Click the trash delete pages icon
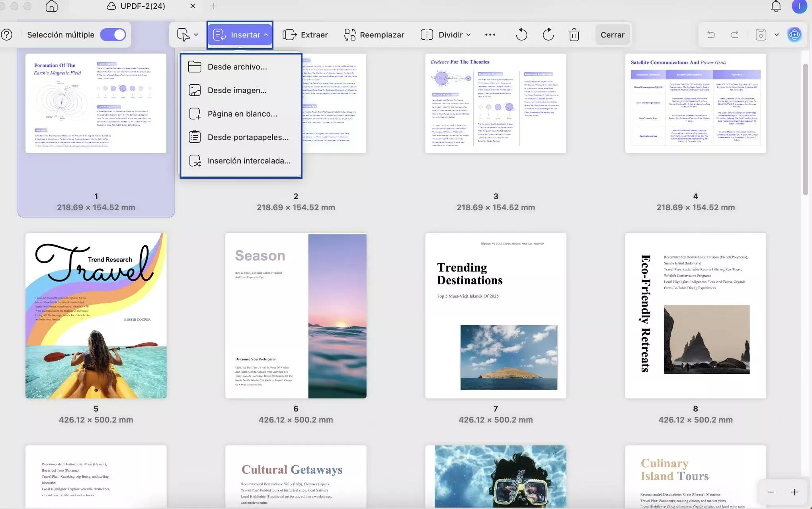The height and width of the screenshot is (509, 812). 574,35
